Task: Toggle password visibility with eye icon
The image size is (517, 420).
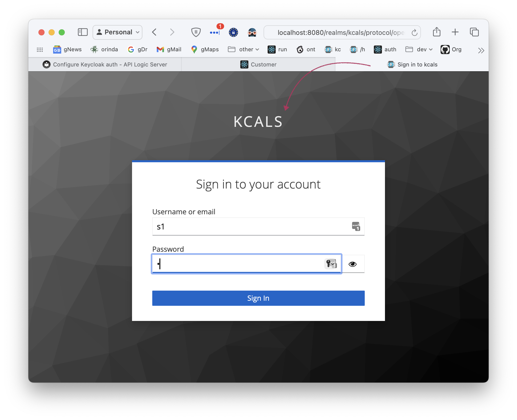Action: (353, 264)
